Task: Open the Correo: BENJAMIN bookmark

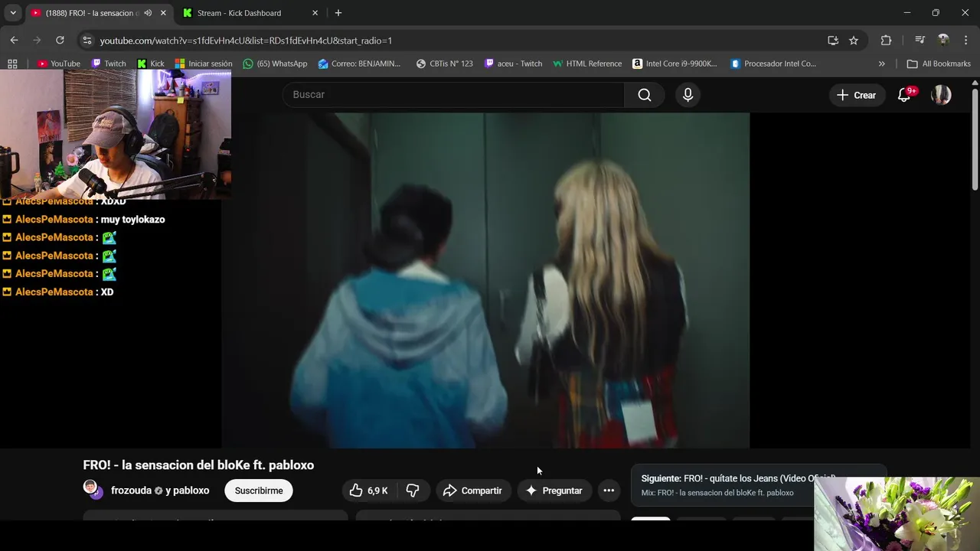Action: coord(359,64)
